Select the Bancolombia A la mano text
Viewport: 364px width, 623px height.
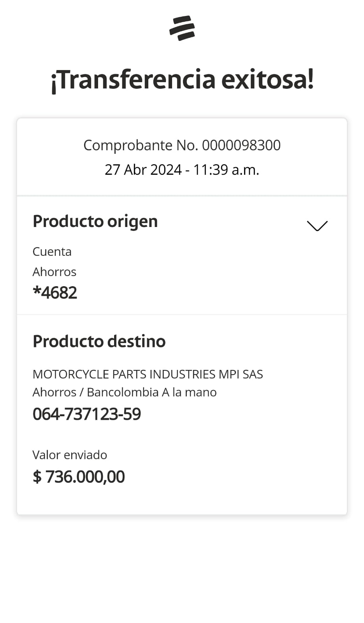tap(151, 392)
